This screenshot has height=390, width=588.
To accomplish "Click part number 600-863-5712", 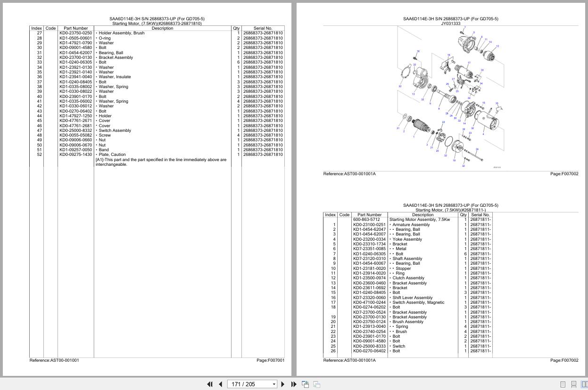I will point(366,219).
